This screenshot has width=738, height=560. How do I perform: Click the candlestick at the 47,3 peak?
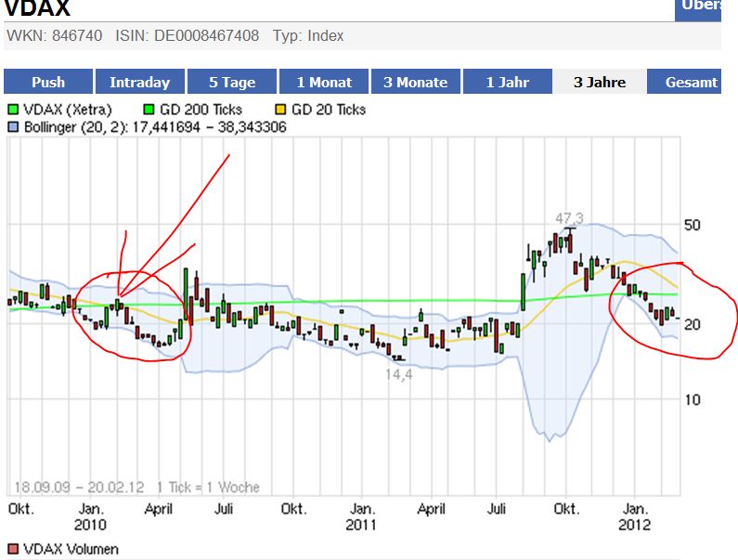pyautogui.click(x=571, y=241)
